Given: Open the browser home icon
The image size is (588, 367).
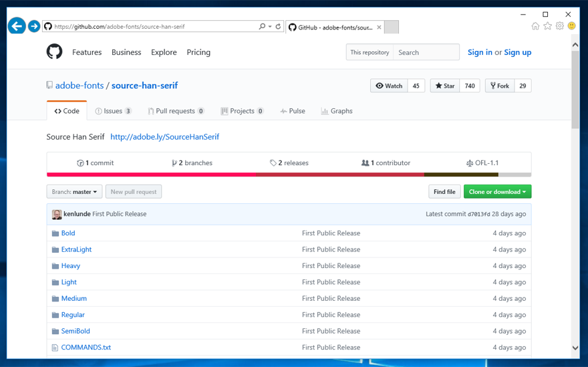Looking at the screenshot, I should coord(535,26).
